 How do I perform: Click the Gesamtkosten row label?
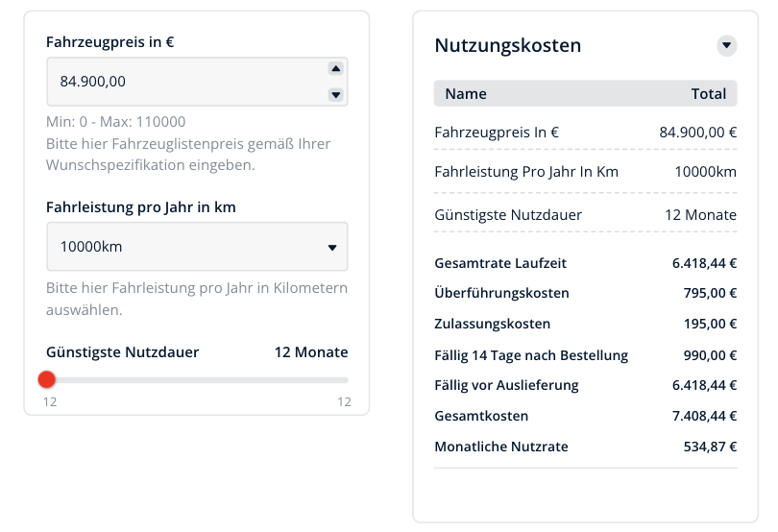(481, 416)
